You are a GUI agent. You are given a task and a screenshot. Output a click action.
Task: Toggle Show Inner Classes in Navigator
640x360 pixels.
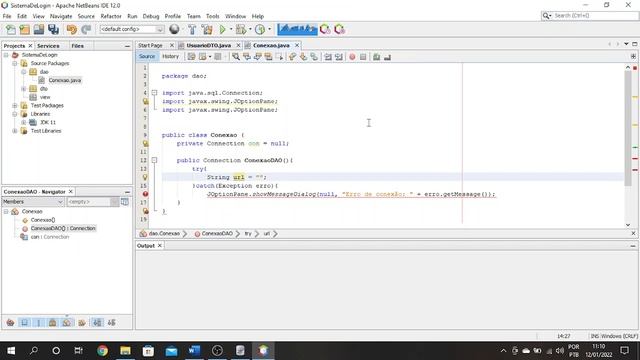[x=67, y=322]
